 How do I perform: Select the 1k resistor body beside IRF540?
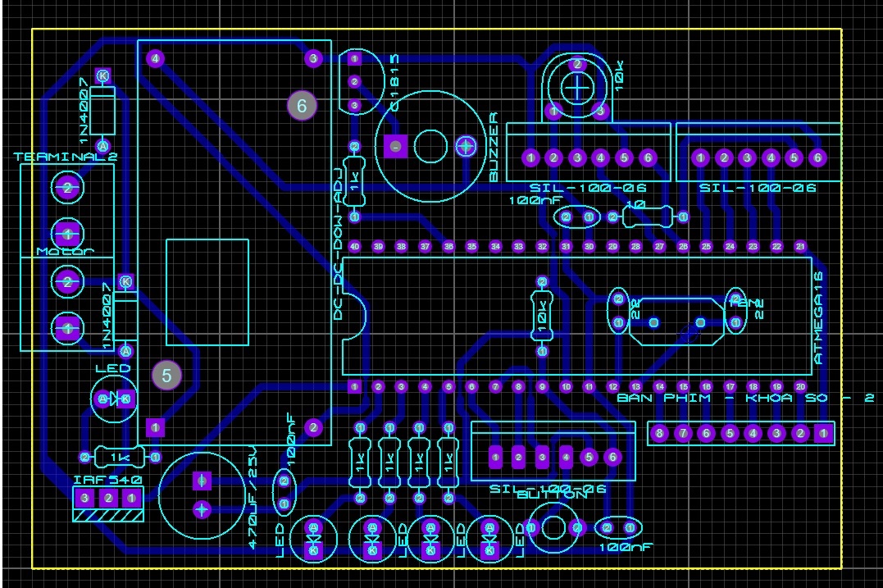[x=120, y=457]
